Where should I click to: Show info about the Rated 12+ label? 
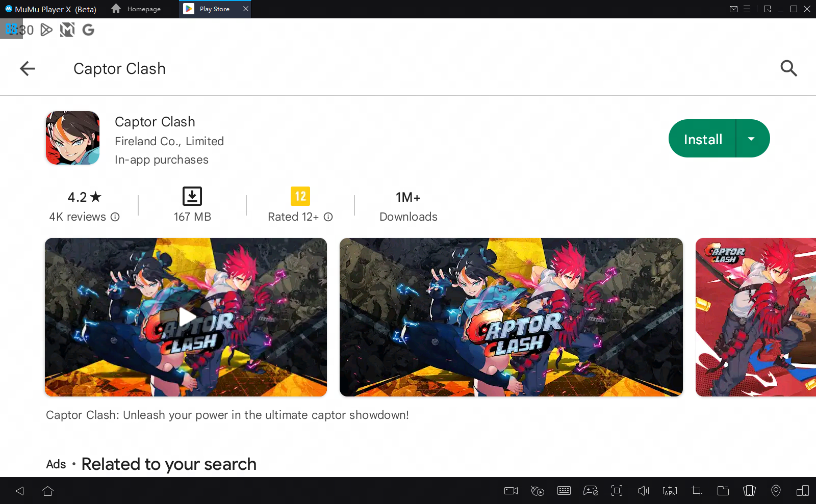tap(328, 217)
